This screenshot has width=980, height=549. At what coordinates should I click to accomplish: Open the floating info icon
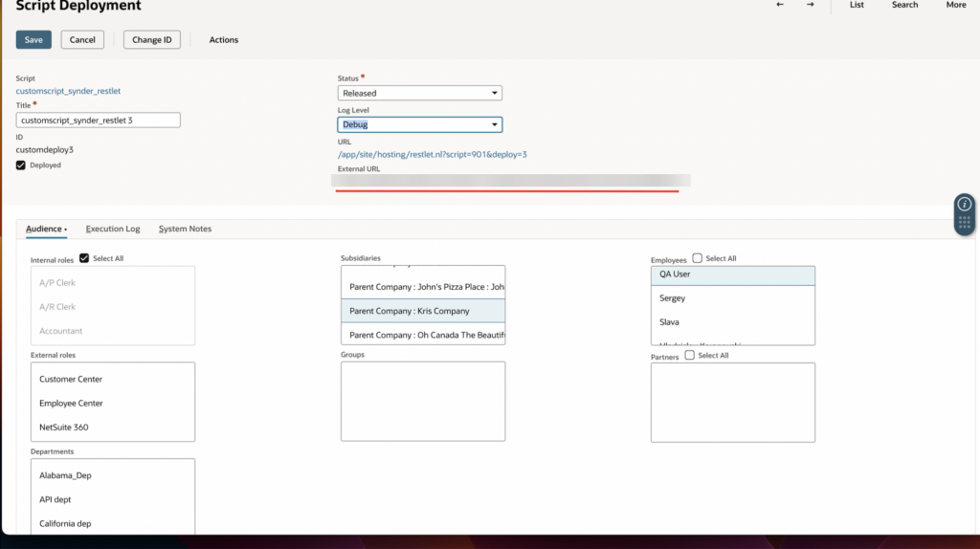[965, 204]
